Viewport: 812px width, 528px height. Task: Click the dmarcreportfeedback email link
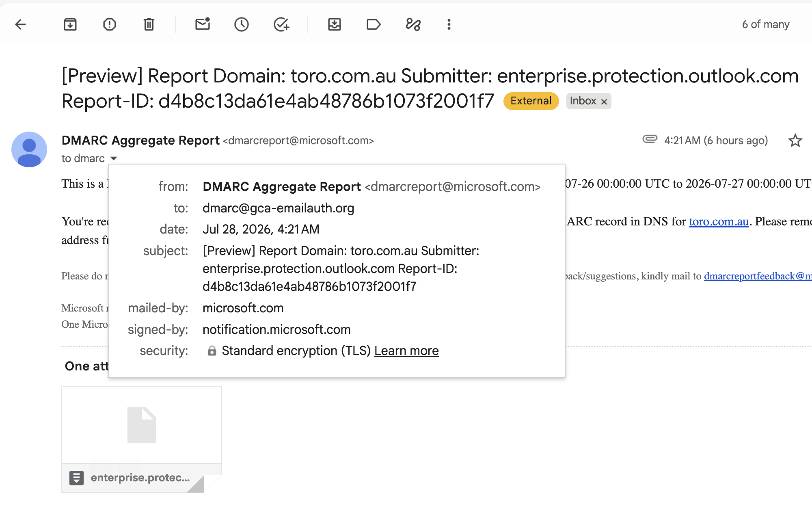[758, 276]
